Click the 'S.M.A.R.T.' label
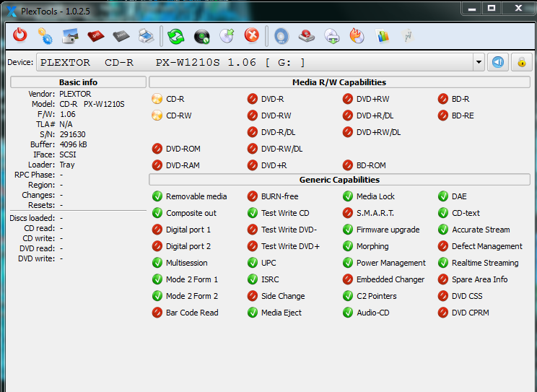 375,213
